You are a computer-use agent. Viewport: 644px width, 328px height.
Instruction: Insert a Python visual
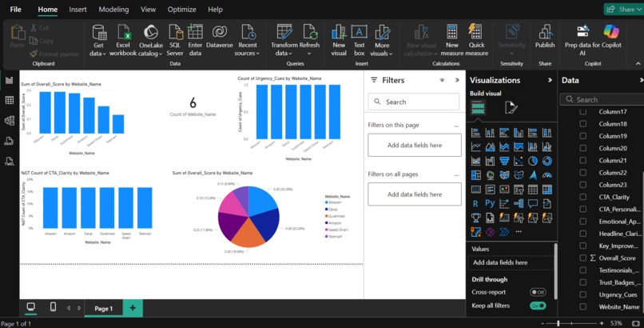pos(490,203)
